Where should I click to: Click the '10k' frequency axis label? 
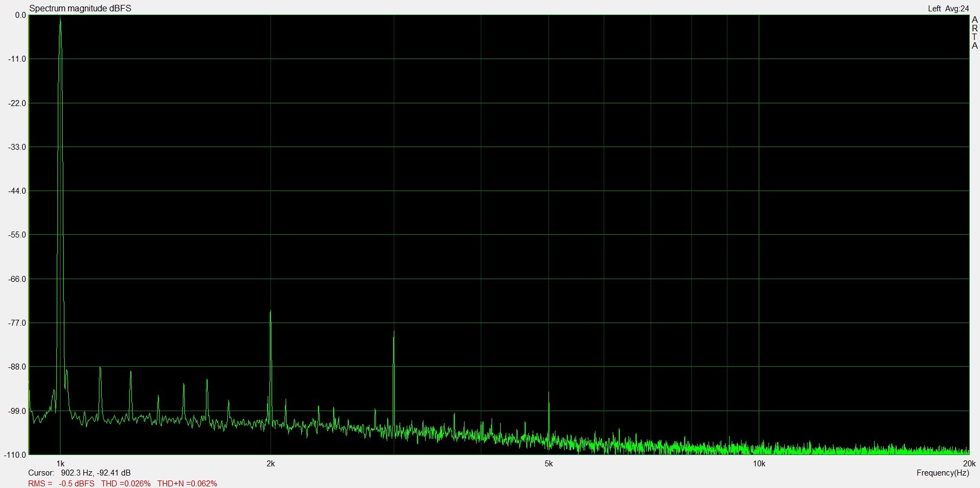pyautogui.click(x=759, y=464)
